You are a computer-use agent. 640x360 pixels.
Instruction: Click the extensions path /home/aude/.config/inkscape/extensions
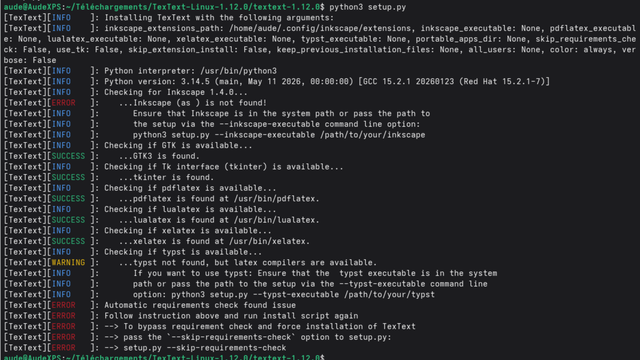(320, 29)
